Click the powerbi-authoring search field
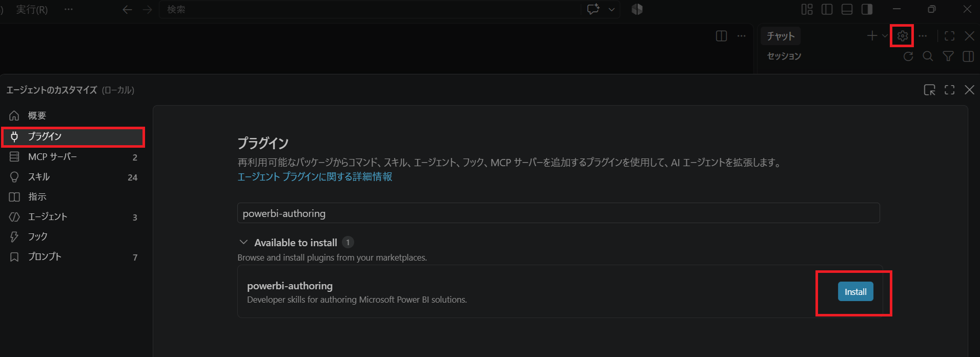This screenshot has height=357, width=980. click(x=558, y=213)
